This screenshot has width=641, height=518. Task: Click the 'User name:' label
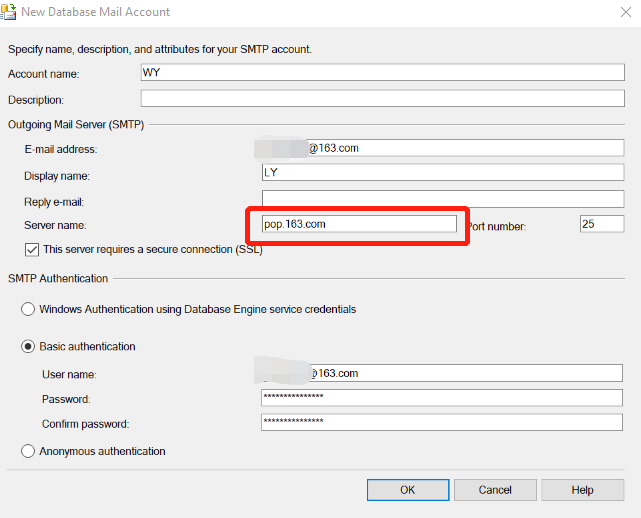(x=69, y=374)
